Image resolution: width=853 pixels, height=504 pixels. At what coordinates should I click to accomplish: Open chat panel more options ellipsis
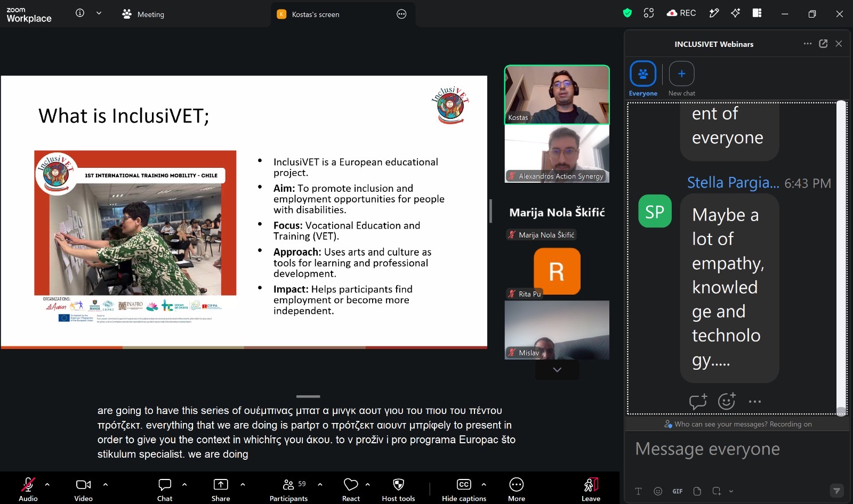click(x=808, y=44)
